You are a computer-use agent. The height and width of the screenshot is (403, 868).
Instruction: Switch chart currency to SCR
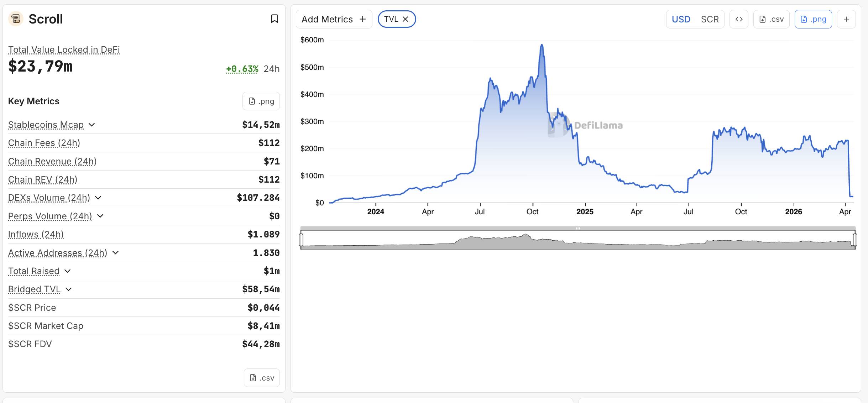point(710,19)
